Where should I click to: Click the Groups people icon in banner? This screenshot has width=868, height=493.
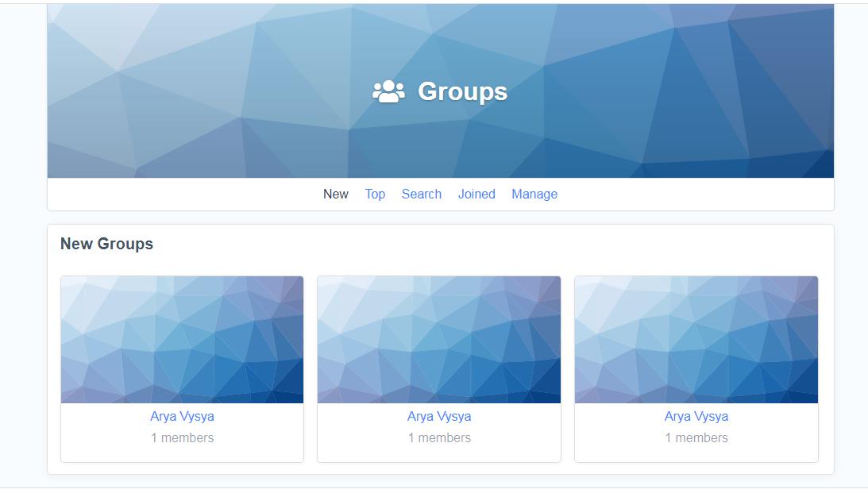coord(388,92)
